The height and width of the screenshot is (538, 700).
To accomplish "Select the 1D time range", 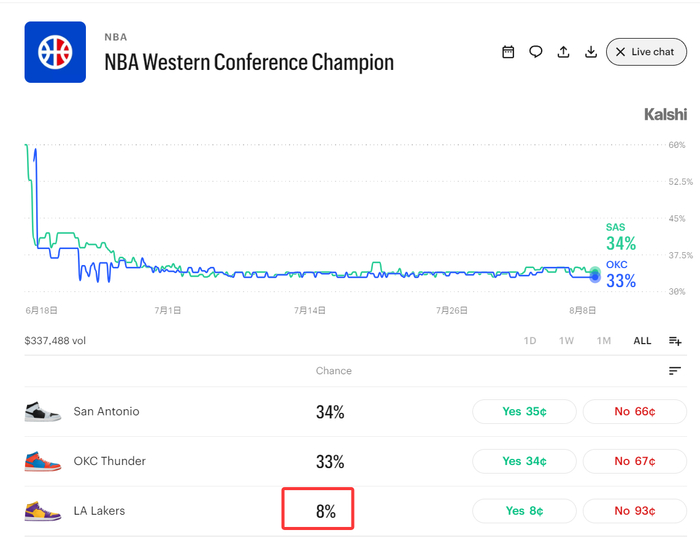I will tap(530, 341).
